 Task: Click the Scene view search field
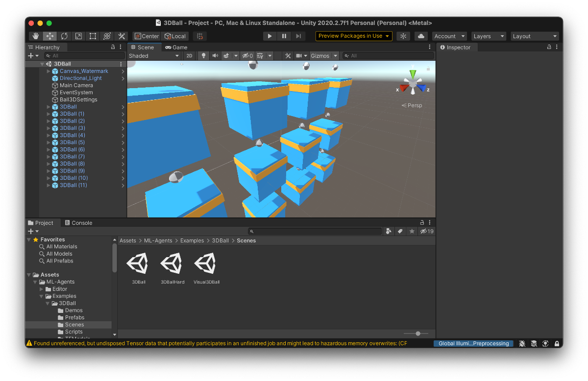click(388, 56)
